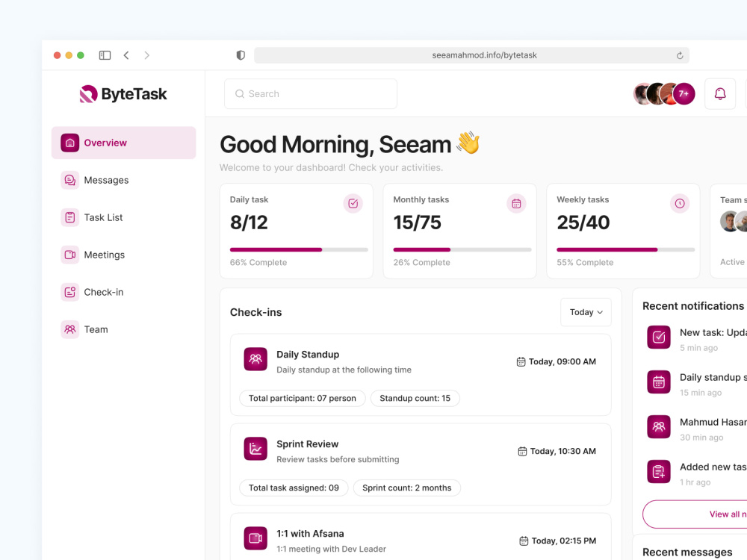The image size is (747, 560).
Task: Click the Daily standup notification calendar icon
Action: coord(659,382)
